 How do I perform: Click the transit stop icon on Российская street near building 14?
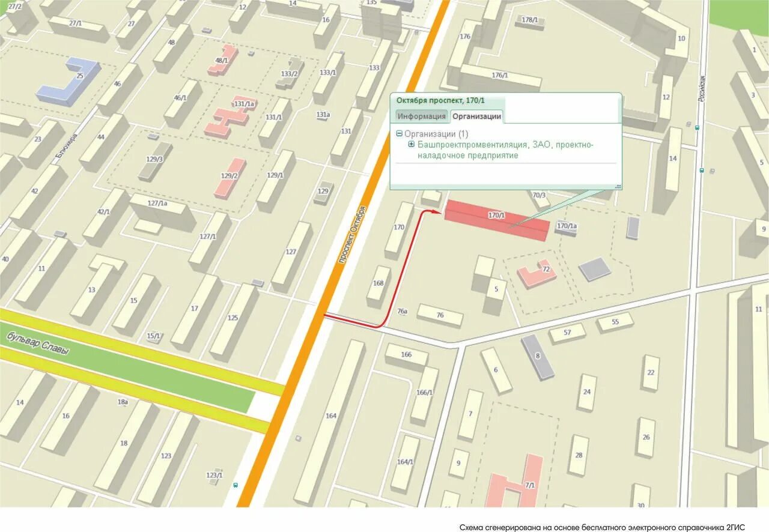[701, 171]
